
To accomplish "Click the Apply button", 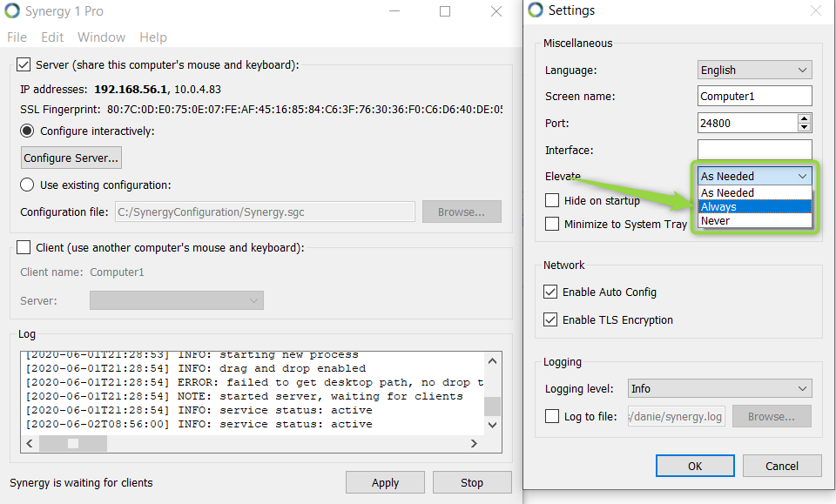I will click(385, 483).
